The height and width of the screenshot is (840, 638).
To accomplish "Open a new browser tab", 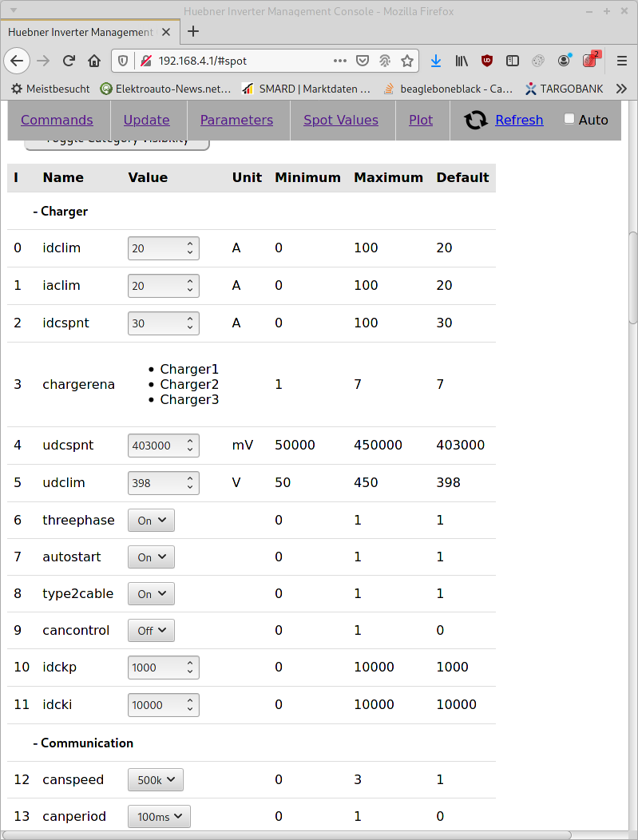I will coord(193,32).
